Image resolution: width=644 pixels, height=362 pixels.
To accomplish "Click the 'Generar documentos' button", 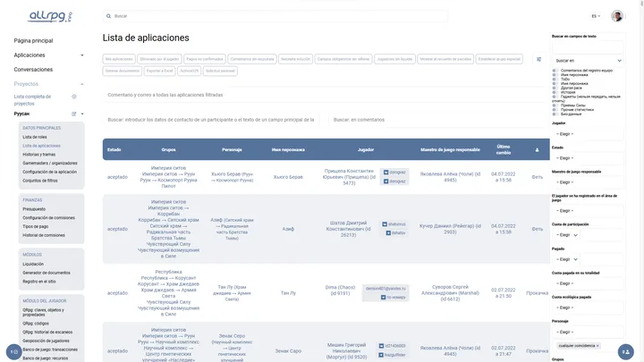I will coord(122,71).
